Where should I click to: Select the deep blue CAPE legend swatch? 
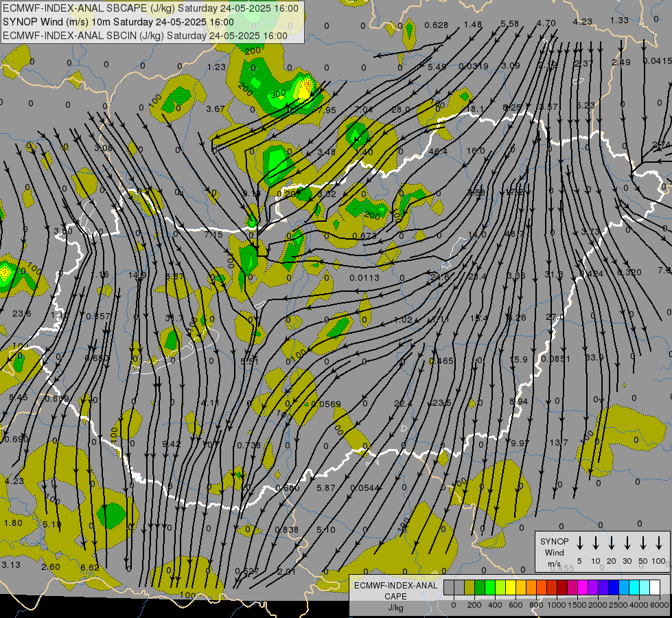coord(614,588)
